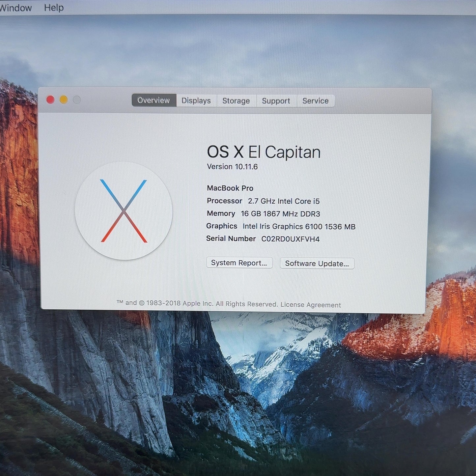Close the About This Mac window

[50, 99]
